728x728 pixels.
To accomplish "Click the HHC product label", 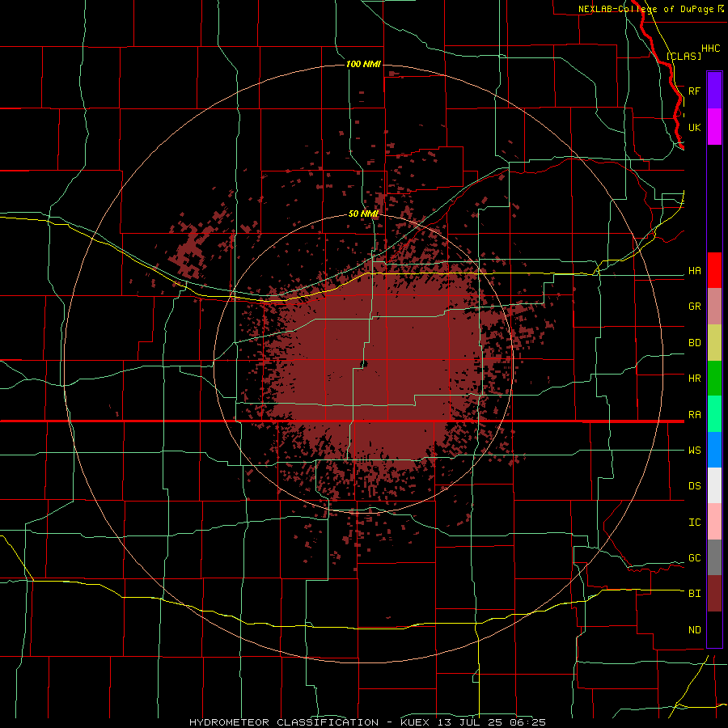I will click(710, 49).
